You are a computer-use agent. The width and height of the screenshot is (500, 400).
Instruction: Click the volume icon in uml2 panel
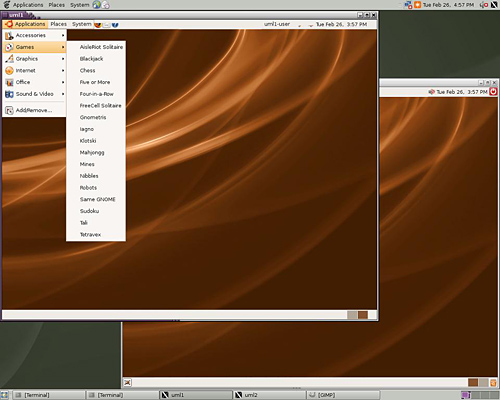(x=431, y=92)
